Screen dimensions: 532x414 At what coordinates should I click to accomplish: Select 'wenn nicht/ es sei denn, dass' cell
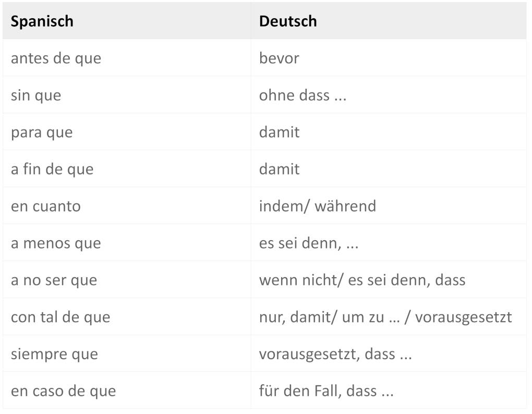(x=362, y=280)
